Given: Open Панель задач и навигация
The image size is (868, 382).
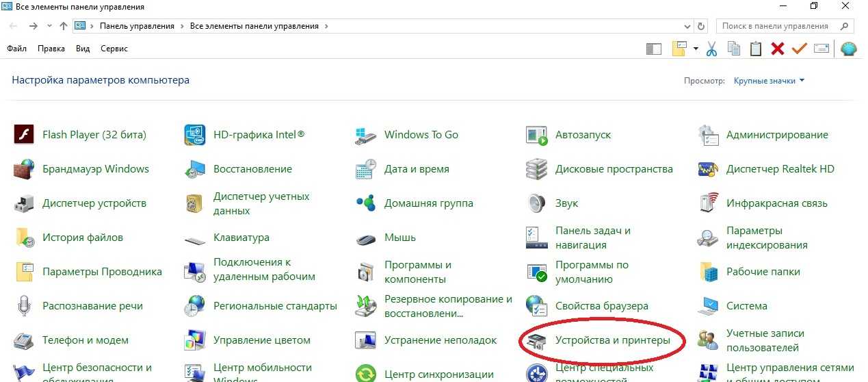Looking at the screenshot, I should point(579,238).
